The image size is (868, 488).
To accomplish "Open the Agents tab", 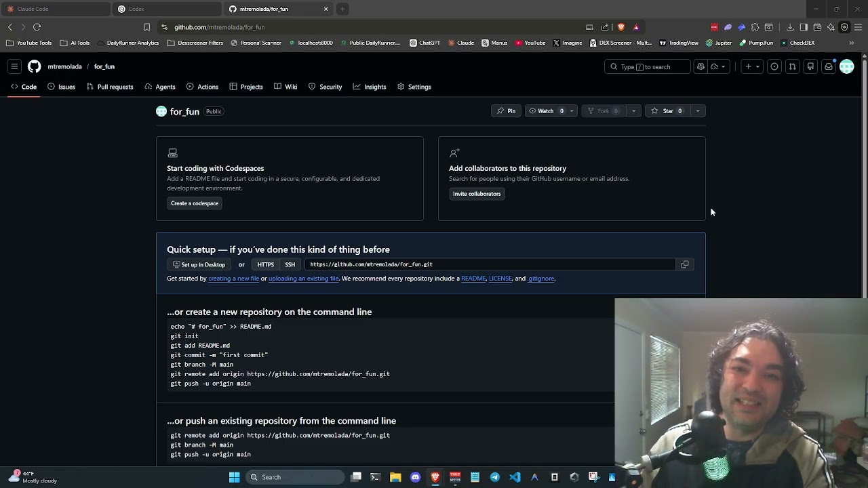I will (159, 87).
